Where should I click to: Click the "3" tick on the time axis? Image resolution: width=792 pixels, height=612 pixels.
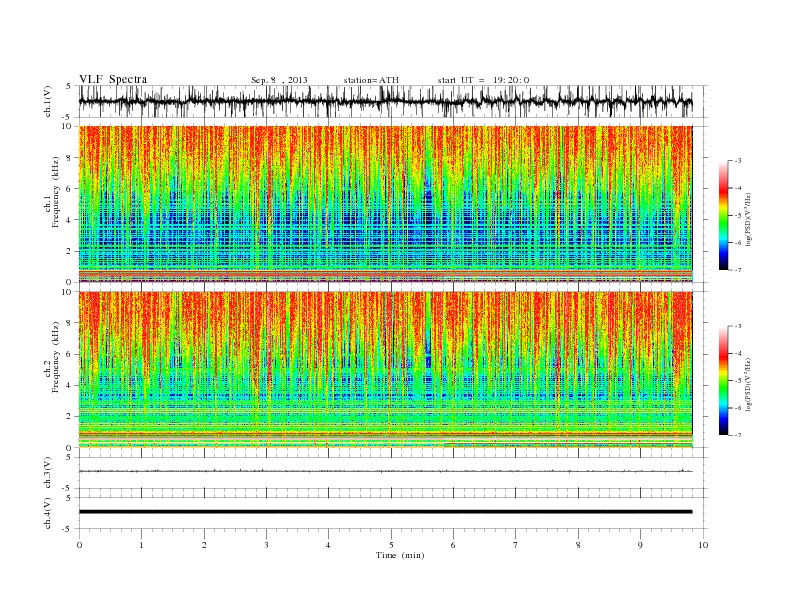tap(266, 545)
